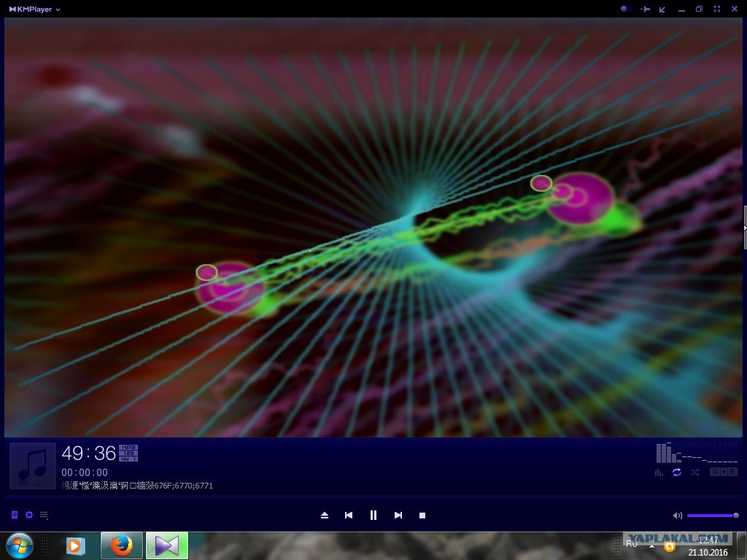Click the RU language indicator

click(632, 544)
